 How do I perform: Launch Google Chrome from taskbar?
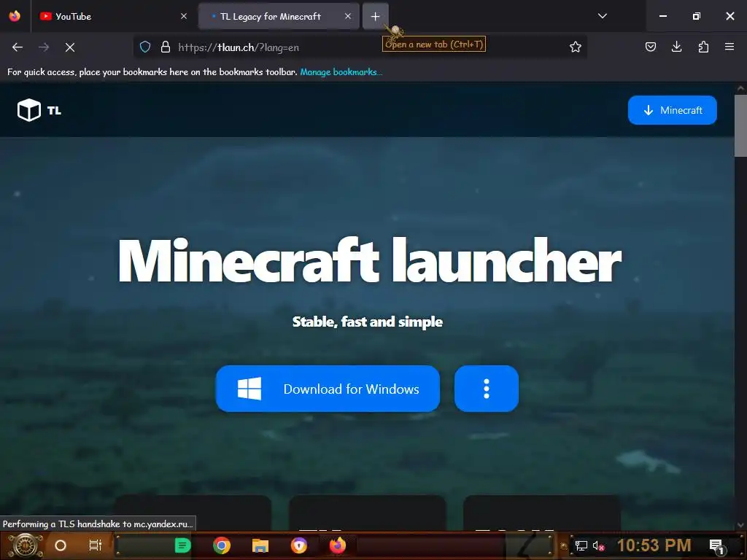point(222,545)
